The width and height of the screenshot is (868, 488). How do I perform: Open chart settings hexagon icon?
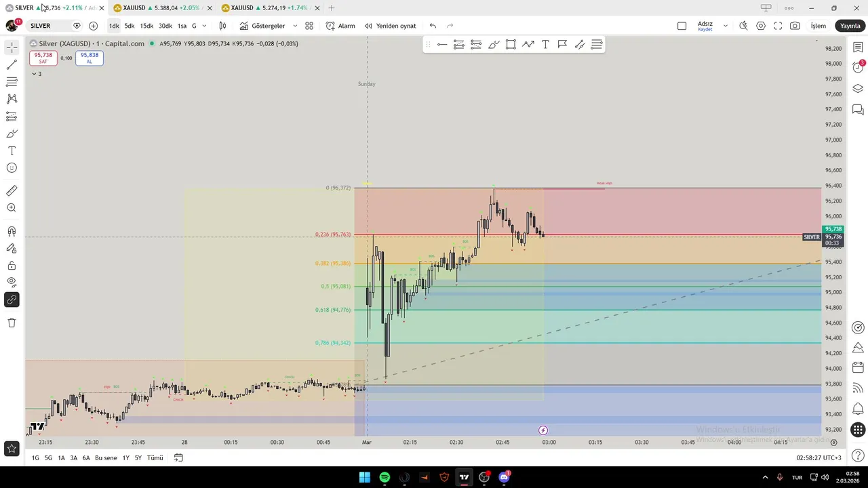coord(761,26)
